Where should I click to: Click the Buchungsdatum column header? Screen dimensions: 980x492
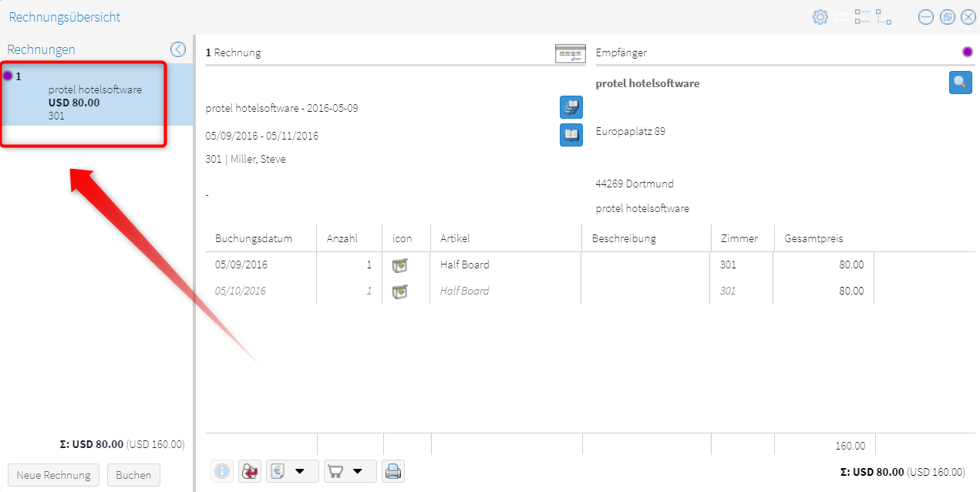(254, 238)
